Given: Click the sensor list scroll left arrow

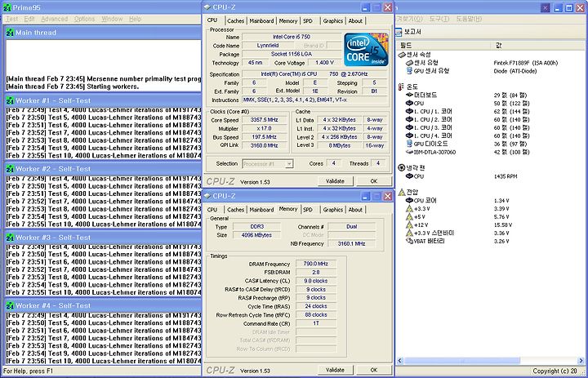Looking at the screenshot, I should pos(399,360).
